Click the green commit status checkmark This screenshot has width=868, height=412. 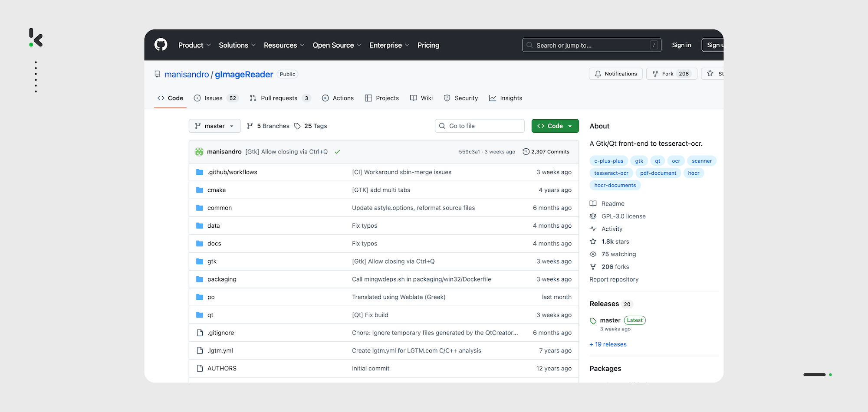[x=337, y=152]
